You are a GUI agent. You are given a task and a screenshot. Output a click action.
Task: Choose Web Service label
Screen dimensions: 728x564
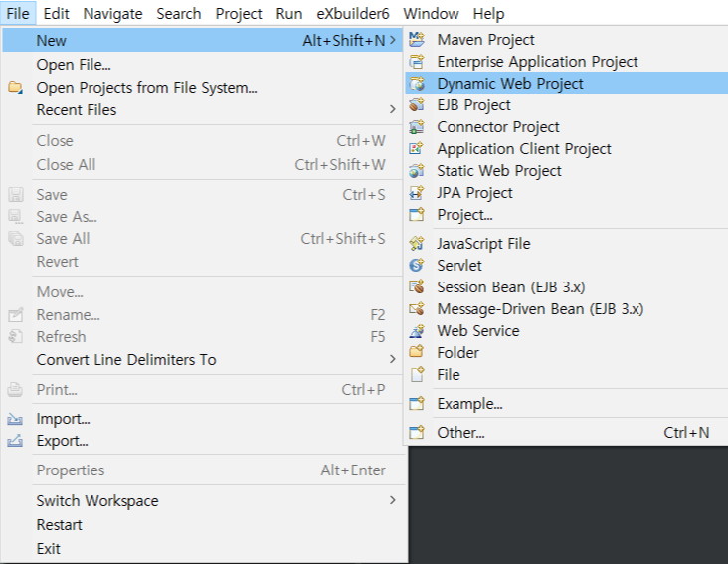pyautogui.click(x=478, y=331)
